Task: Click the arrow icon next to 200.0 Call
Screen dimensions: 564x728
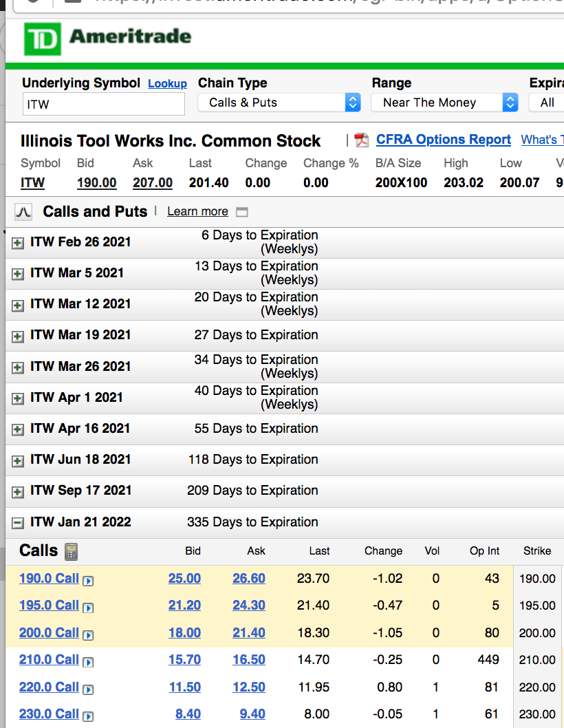Action: click(88, 634)
